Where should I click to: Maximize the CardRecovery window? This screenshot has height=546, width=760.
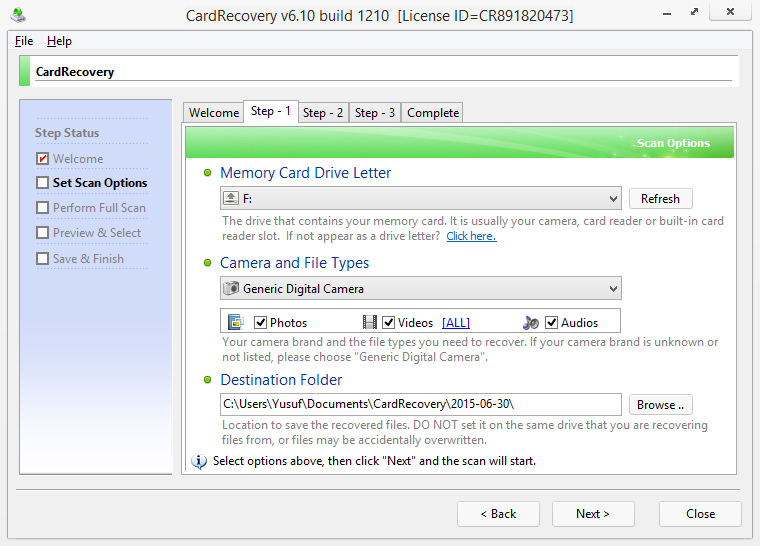695,12
